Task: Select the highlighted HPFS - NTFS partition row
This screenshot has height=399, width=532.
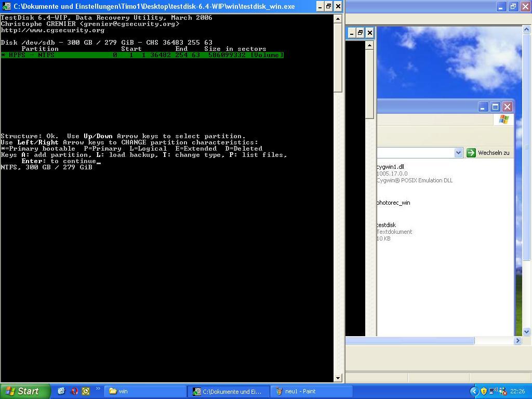Action: click(x=142, y=55)
